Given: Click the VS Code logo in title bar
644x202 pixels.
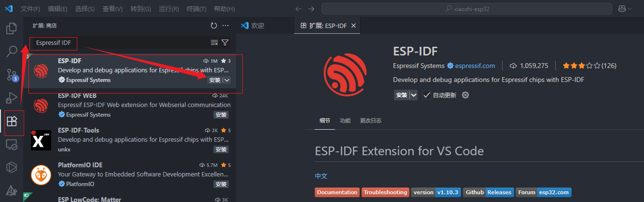Looking at the screenshot, I should coord(9,9).
